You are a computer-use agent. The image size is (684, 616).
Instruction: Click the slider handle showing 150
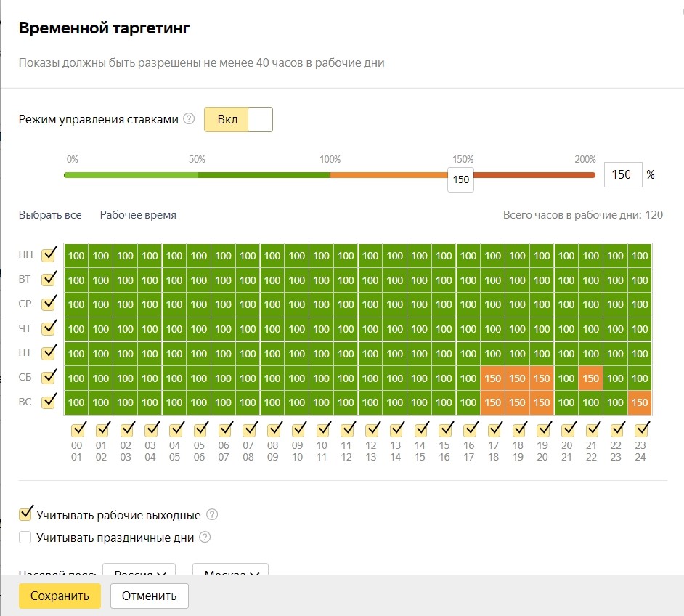click(460, 179)
